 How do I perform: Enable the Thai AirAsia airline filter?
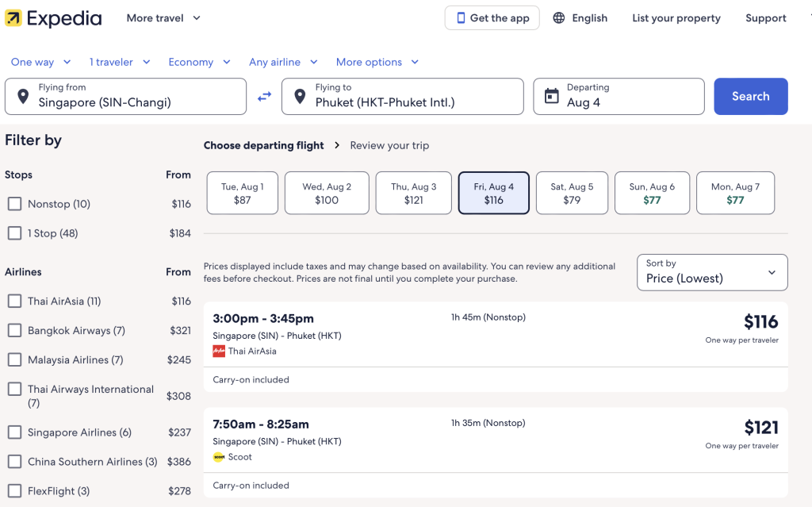[x=14, y=302]
